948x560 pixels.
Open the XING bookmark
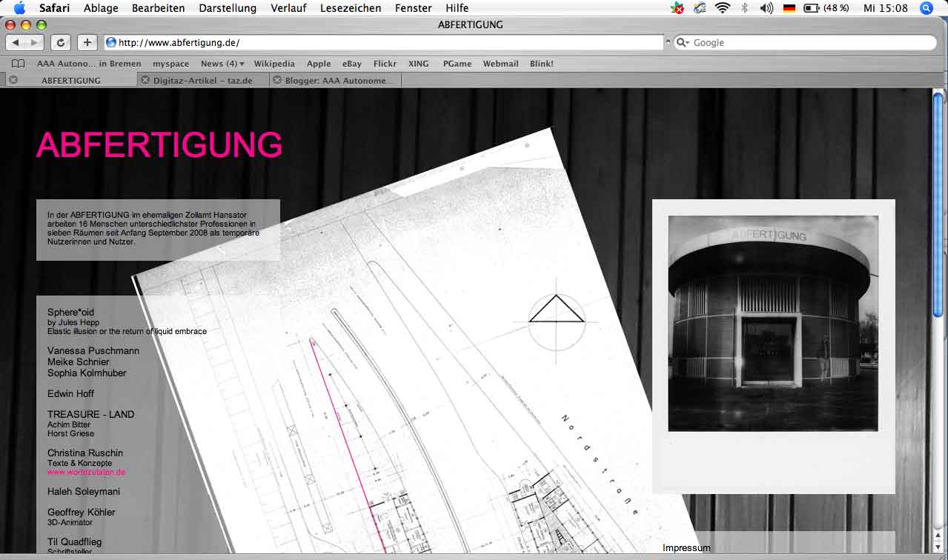(x=419, y=64)
